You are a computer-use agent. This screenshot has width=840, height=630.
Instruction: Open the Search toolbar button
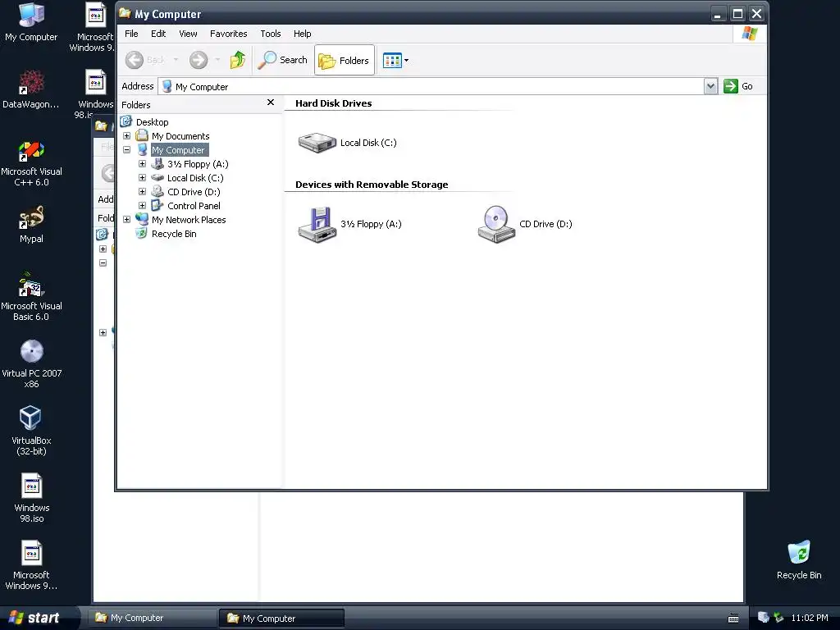pyautogui.click(x=282, y=60)
